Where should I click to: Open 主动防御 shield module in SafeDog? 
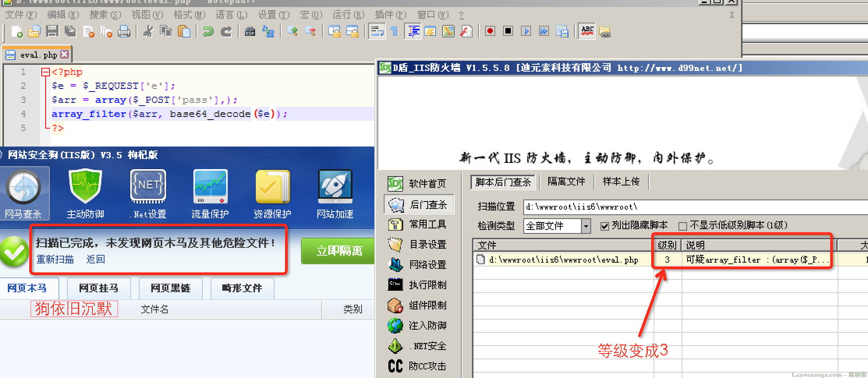(x=85, y=194)
